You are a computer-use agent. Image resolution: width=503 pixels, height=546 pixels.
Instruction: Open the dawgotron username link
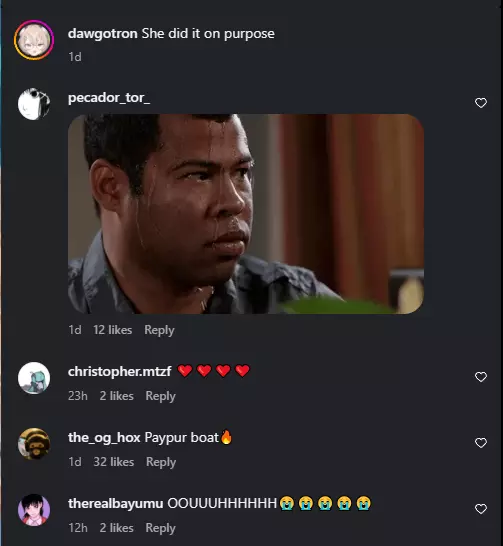pyautogui.click(x=103, y=33)
